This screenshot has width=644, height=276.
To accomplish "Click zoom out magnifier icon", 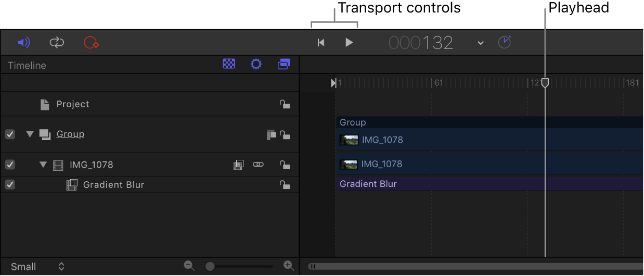I will pos(189,266).
